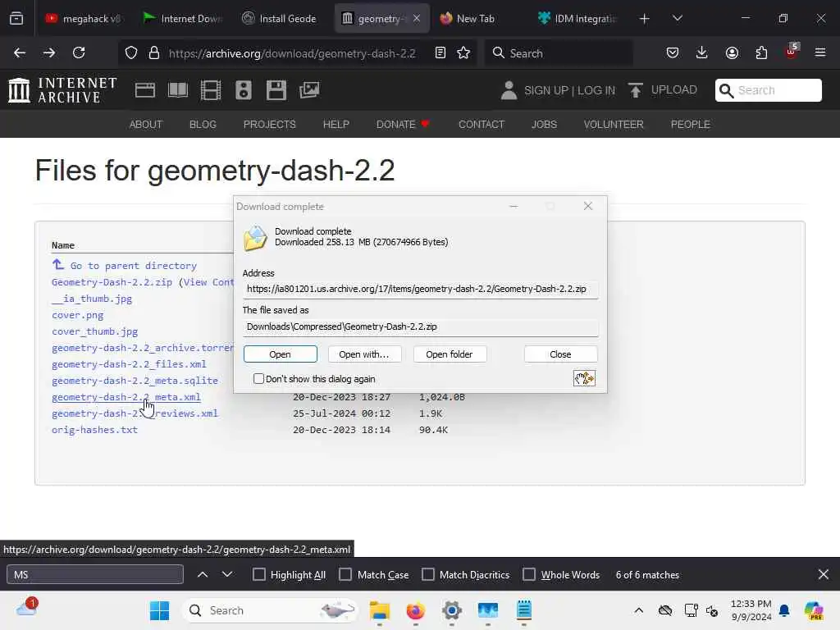This screenshot has height=630, width=840.
Task: Open tracking protection shield icon
Action: tap(131, 53)
